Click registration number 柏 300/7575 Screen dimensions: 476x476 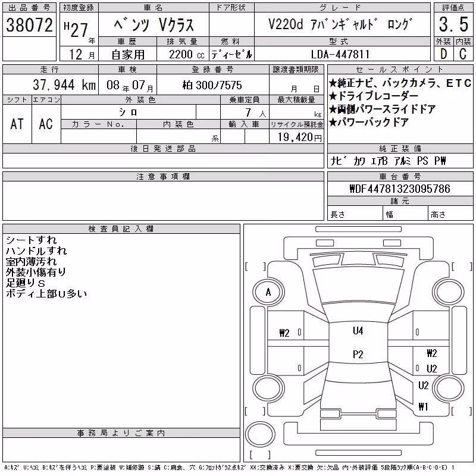212,85
